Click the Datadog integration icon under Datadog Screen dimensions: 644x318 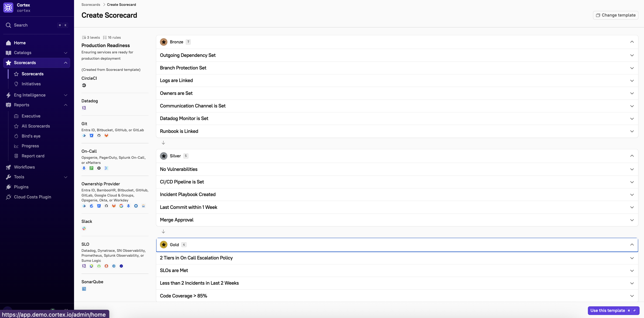point(84,108)
